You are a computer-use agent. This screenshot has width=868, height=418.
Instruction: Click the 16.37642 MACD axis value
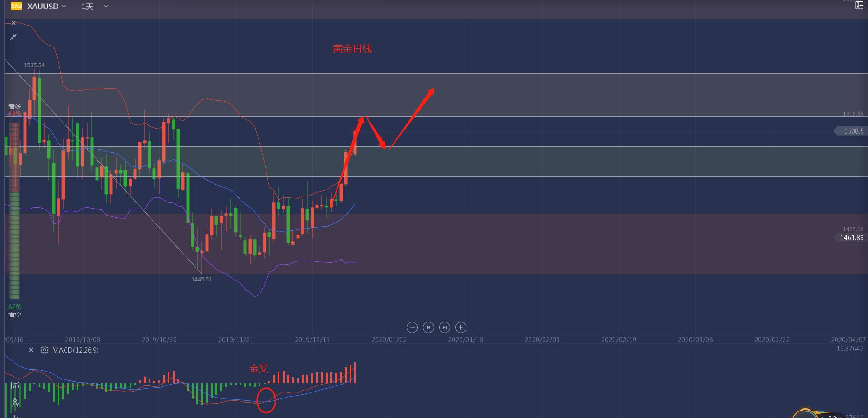pos(850,349)
